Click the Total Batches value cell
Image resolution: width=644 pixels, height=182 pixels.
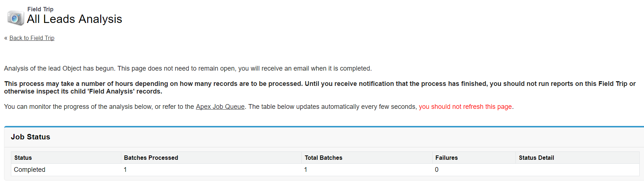pos(306,170)
